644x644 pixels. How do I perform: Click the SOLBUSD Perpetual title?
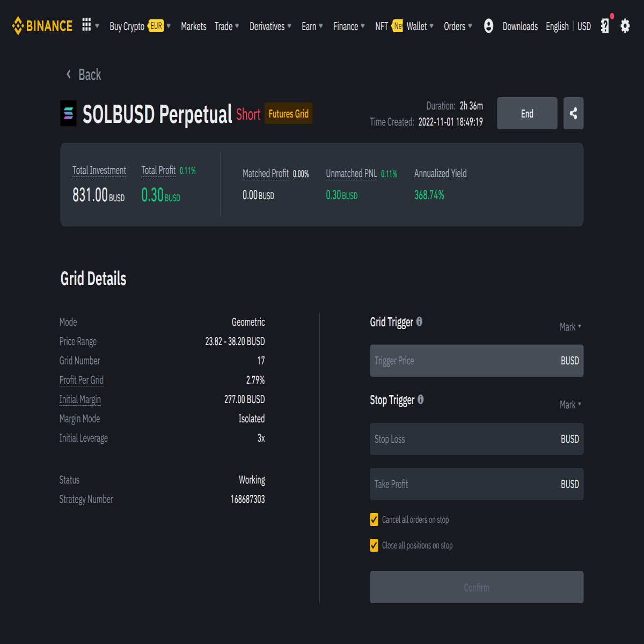pos(157,114)
